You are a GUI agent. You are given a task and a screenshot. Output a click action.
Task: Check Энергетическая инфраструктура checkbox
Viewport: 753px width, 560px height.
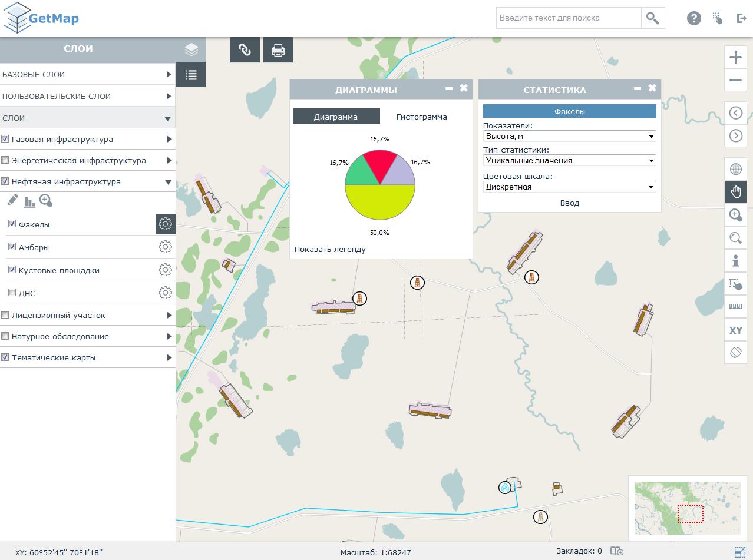pos(5,160)
